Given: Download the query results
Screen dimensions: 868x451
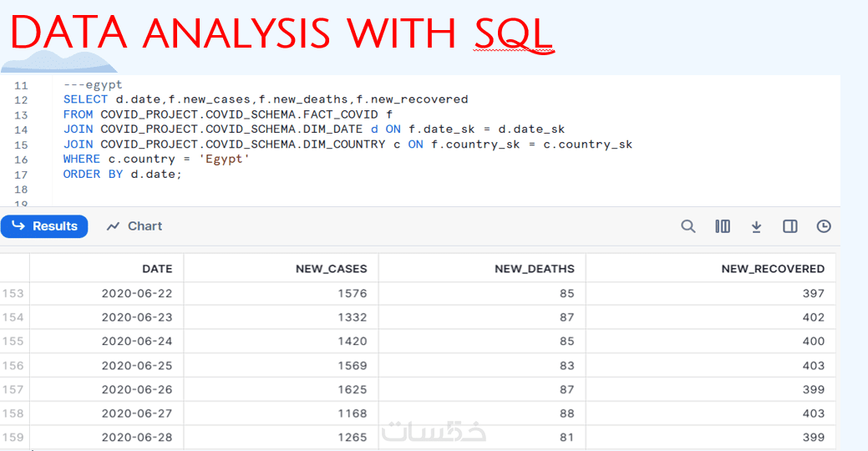Looking at the screenshot, I should coord(756,226).
